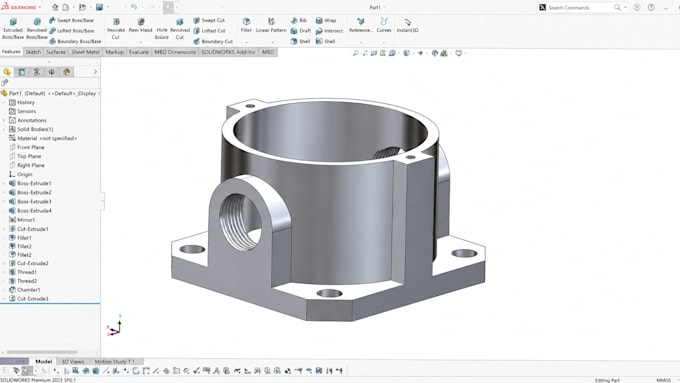This screenshot has width=680, height=383.
Task: Expand the History tree node
Action: coord(4,102)
